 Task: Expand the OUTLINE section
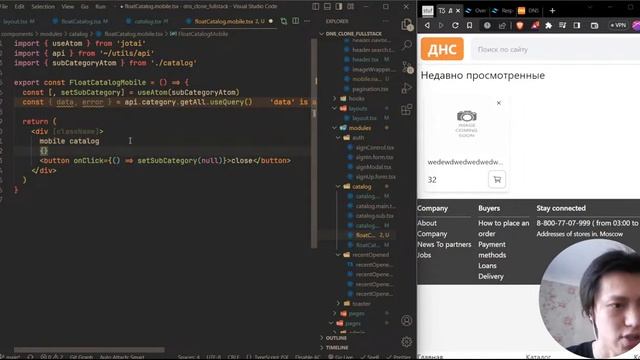point(336,338)
